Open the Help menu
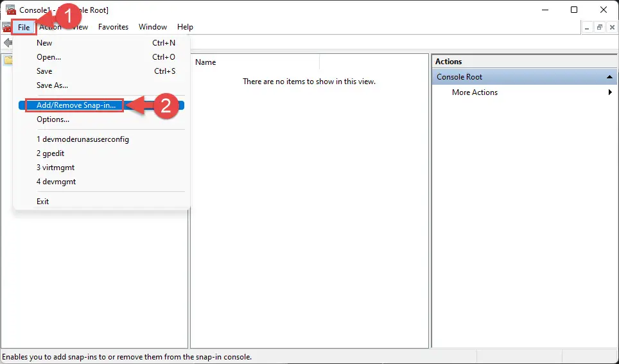Image resolution: width=619 pixels, height=364 pixels. point(185,27)
